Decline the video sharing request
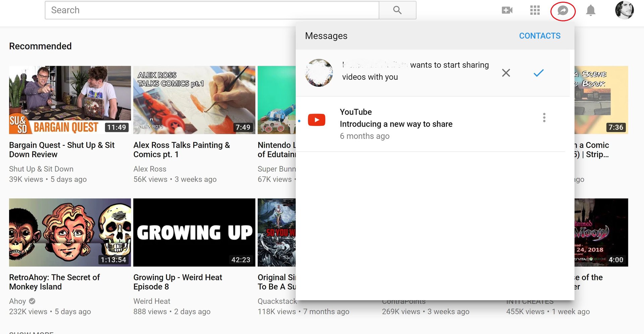Viewport: 644px width, 334px height. (506, 73)
